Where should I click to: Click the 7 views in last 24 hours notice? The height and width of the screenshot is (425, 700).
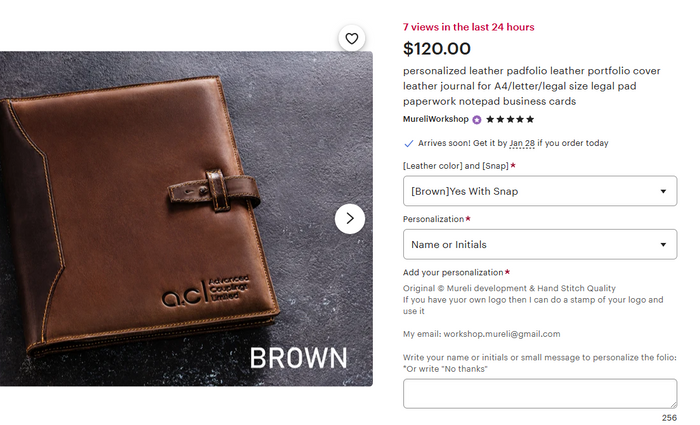coord(468,27)
